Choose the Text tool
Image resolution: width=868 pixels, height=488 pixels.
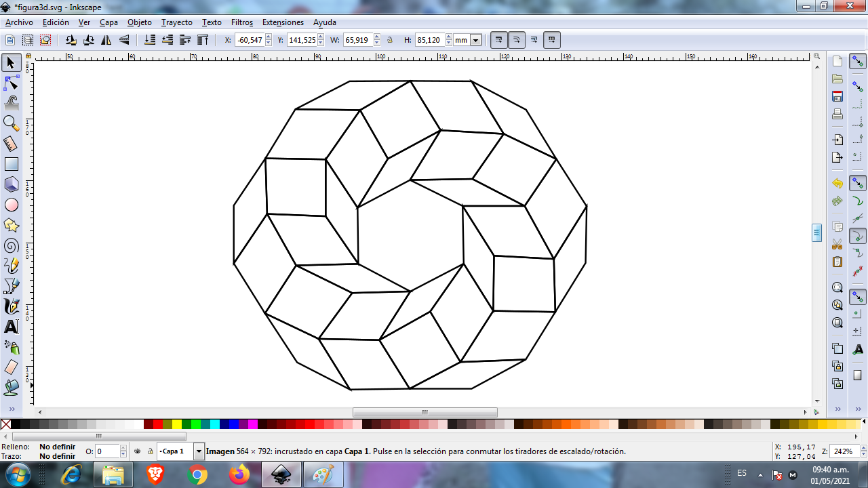(11, 327)
